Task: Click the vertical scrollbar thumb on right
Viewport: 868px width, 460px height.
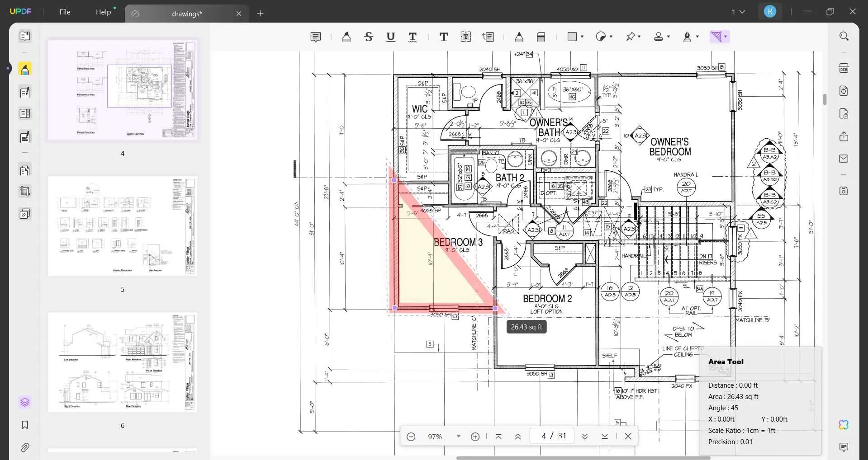Action: click(825, 99)
